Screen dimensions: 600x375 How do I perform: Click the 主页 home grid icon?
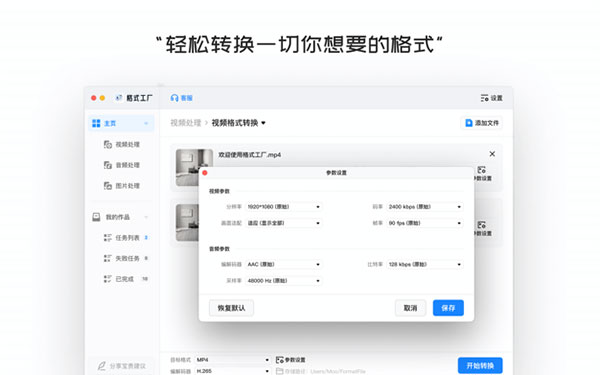point(96,123)
